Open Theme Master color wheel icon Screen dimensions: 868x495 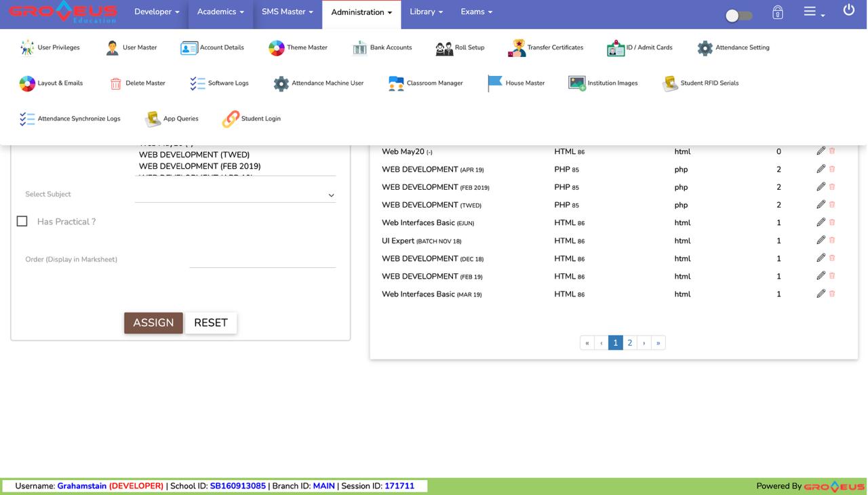pyautogui.click(x=277, y=47)
